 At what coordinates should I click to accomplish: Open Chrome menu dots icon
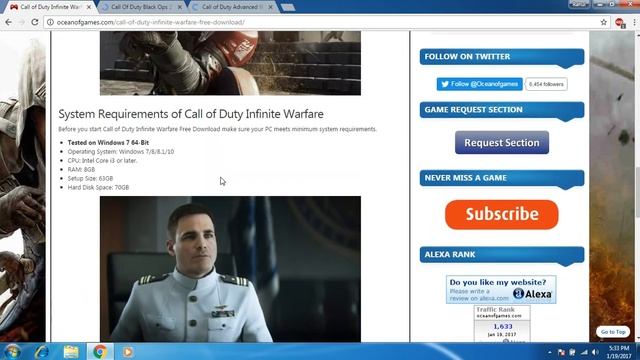[634, 22]
